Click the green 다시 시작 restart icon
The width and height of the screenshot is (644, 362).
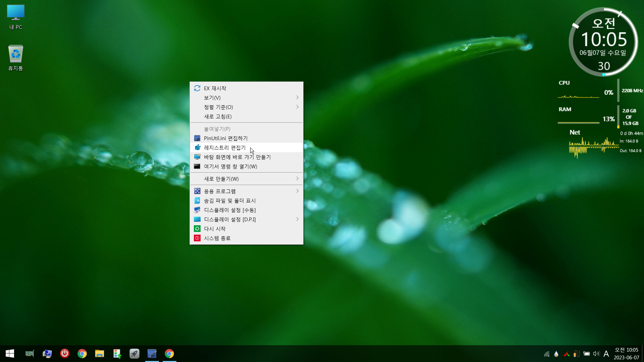point(197,229)
